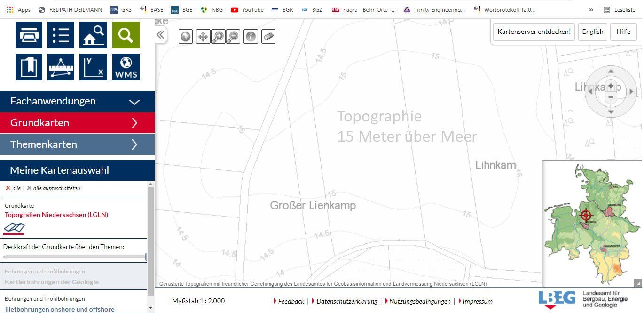The width and height of the screenshot is (644, 313).
Task: Open BGR bookmark
Action: coord(283,9)
